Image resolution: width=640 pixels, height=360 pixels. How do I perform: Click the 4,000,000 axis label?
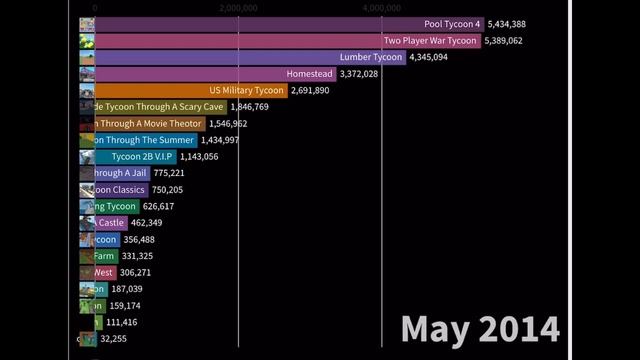(382, 8)
